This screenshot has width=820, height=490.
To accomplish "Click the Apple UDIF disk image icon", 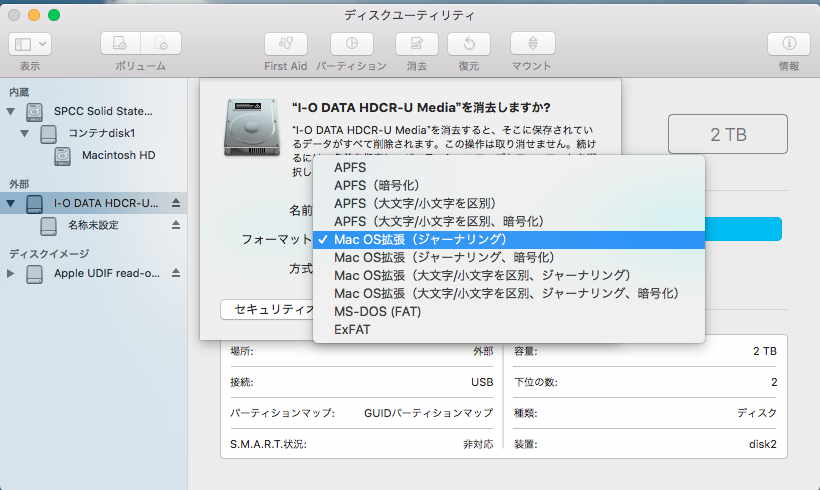I will point(35,274).
